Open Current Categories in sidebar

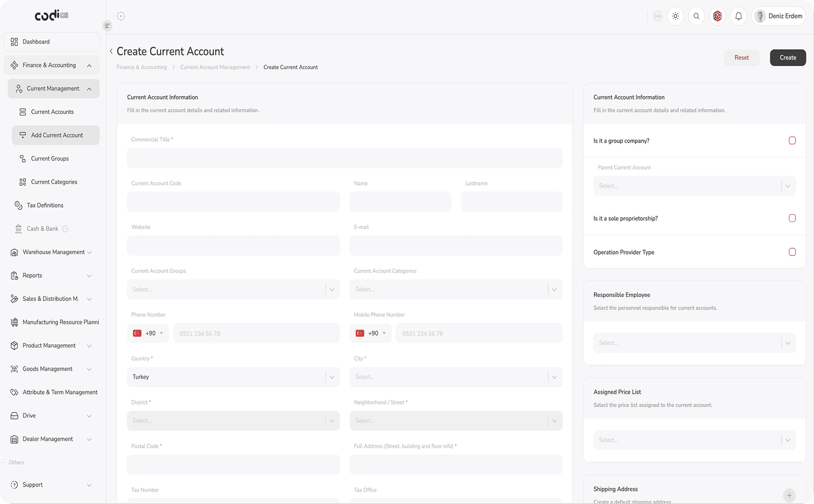[55, 182]
